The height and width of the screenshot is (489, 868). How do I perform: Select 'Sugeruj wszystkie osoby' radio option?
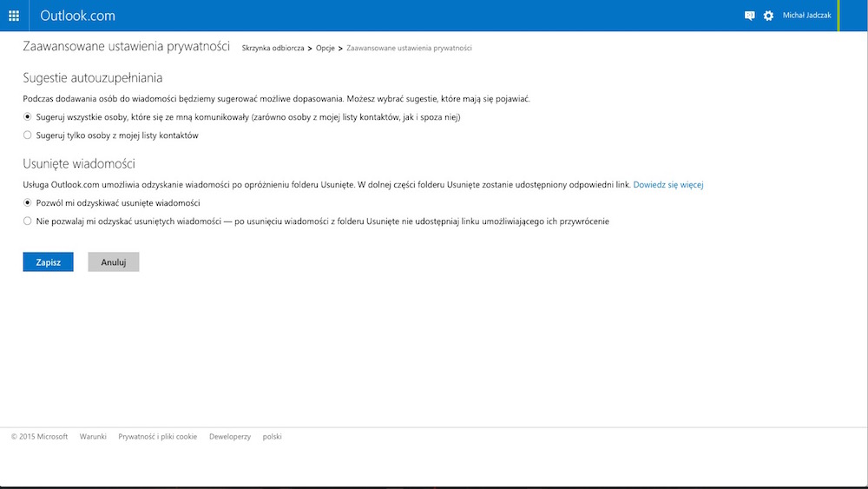(x=27, y=117)
